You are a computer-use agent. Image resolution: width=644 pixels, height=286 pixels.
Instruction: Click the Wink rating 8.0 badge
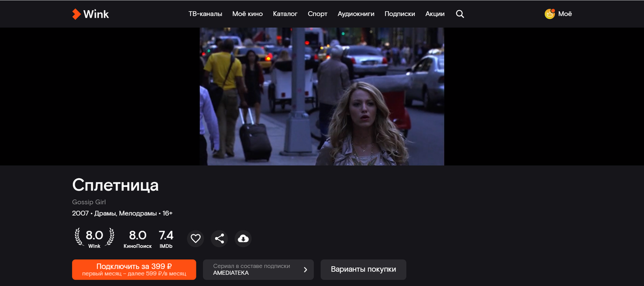coord(94,238)
